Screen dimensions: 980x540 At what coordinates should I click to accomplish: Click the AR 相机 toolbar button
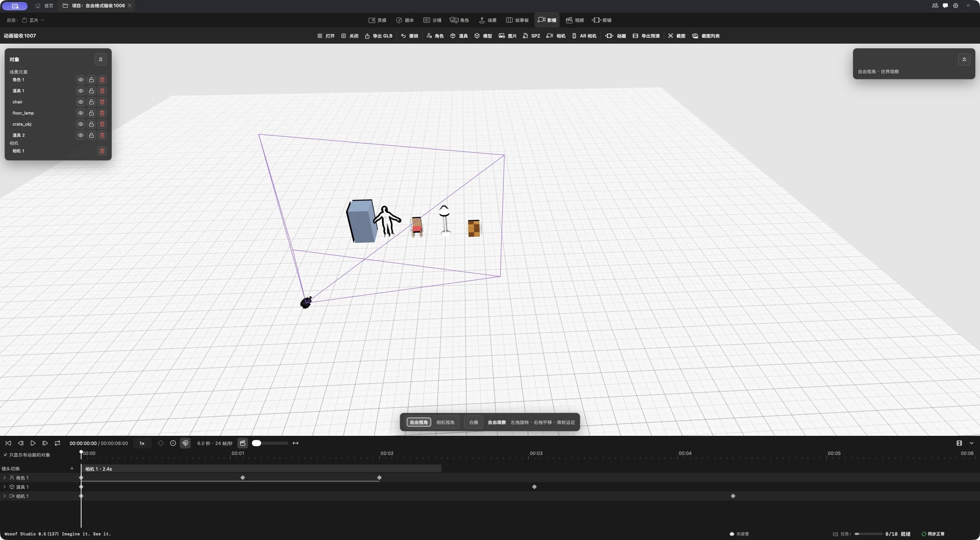point(584,36)
